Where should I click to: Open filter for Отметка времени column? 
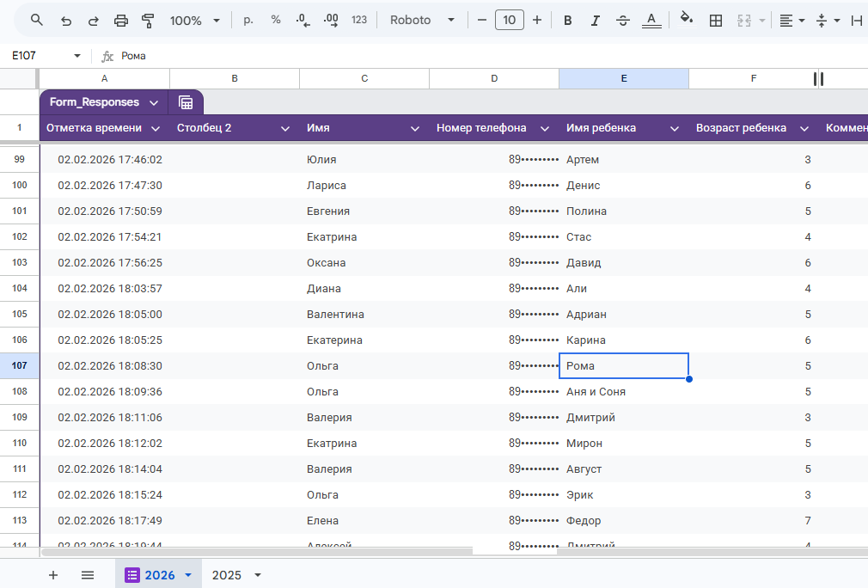156,128
